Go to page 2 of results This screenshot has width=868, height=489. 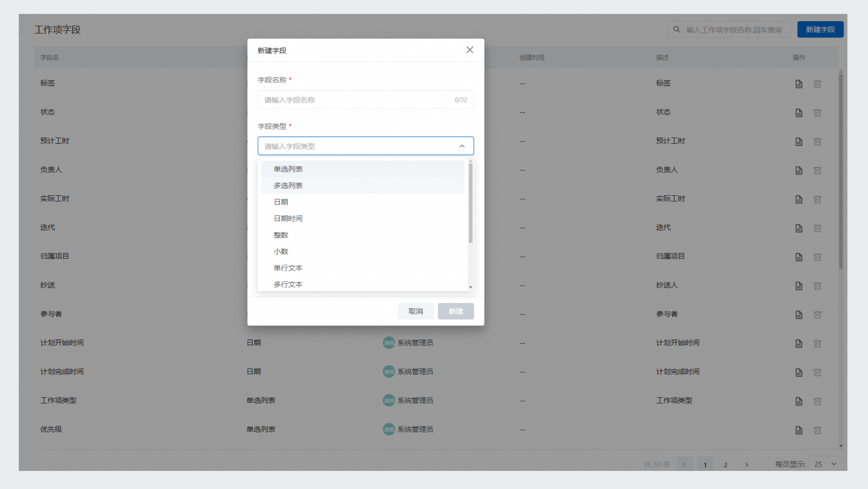point(725,465)
